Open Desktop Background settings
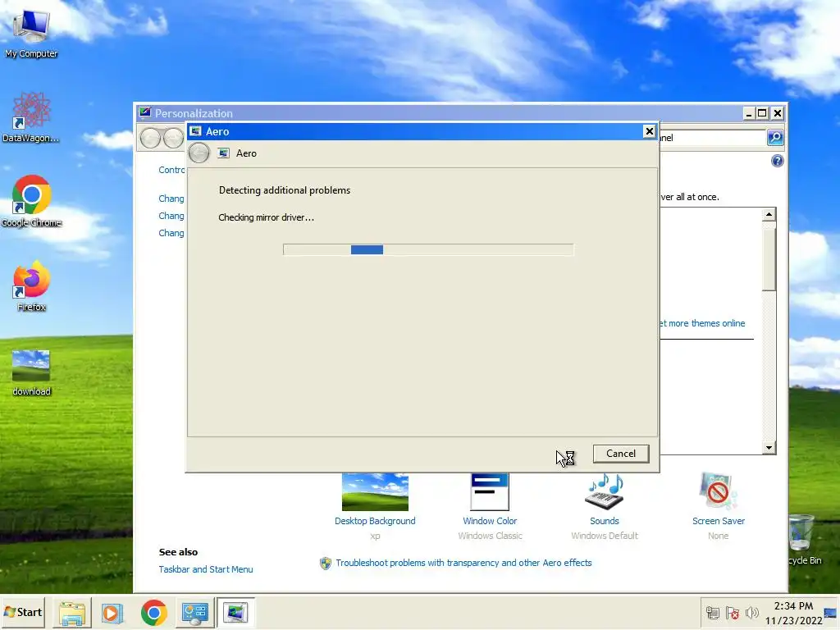The height and width of the screenshot is (630, 840). (x=375, y=506)
